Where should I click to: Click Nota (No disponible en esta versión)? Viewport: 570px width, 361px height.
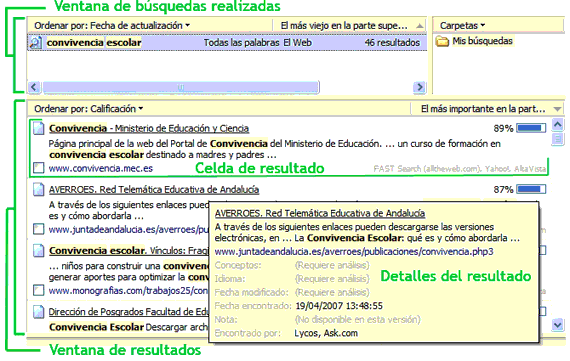[317, 320]
